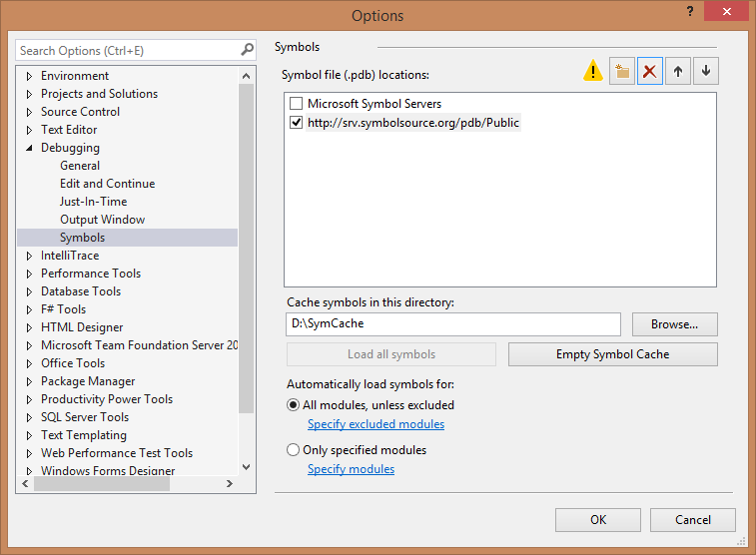Image resolution: width=756 pixels, height=555 pixels.
Task: Expand the Performance Tools node
Action: pyautogui.click(x=29, y=274)
